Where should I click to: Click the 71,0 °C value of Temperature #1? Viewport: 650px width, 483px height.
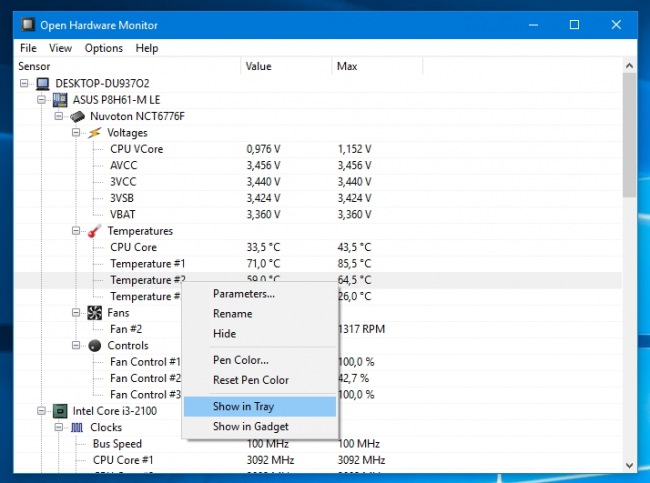click(x=263, y=264)
